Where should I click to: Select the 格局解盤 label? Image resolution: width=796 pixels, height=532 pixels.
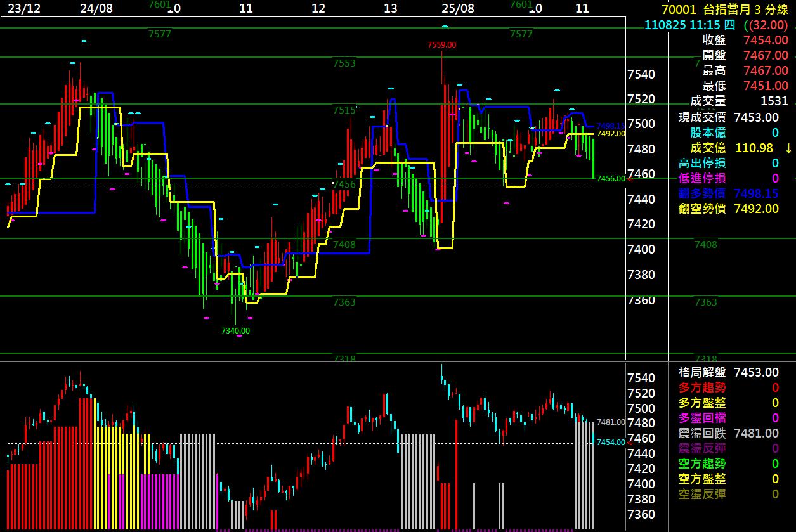702,372
